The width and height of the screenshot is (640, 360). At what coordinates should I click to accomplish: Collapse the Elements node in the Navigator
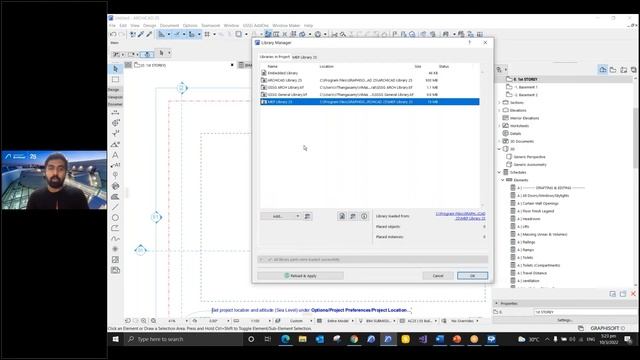[x=503, y=180]
